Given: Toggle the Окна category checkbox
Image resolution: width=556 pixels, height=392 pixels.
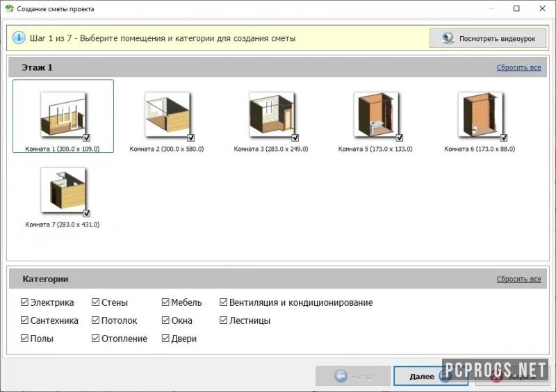Looking at the screenshot, I should pos(165,320).
